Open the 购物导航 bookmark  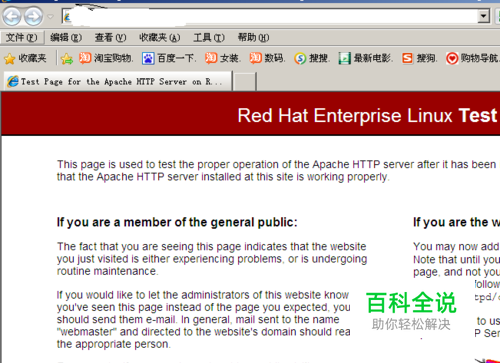click(x=473, y=58)
